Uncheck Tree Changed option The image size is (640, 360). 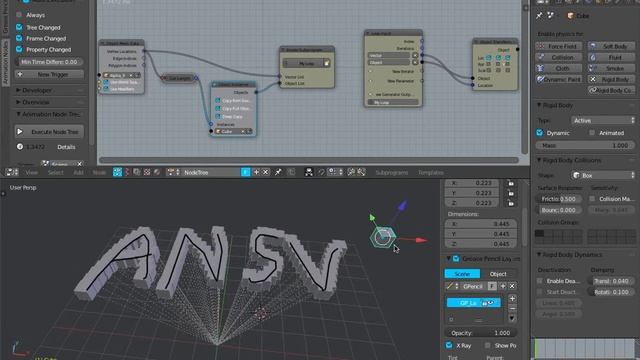pyautogui.click(x=19, y=27)
